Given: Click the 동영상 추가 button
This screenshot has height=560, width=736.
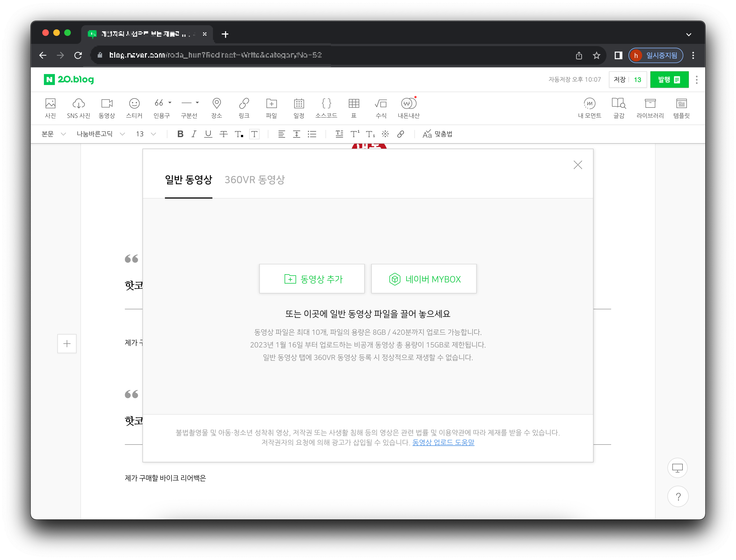Looking at the screenshot, I should coord(312,279).
